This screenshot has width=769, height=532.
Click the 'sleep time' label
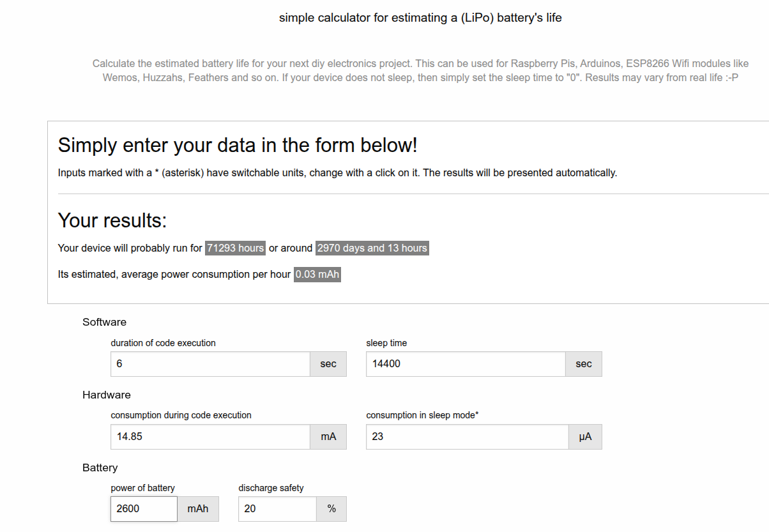[x=386, y=343]
